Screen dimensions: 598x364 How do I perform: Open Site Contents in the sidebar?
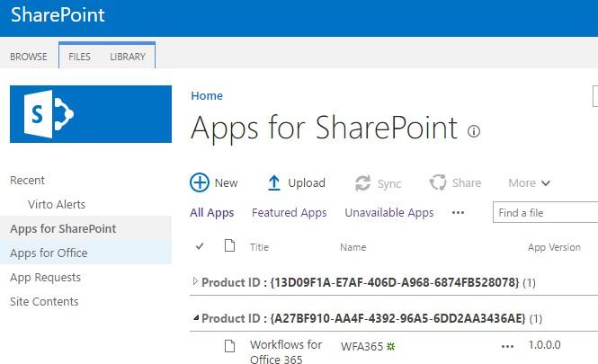[44, 301]
